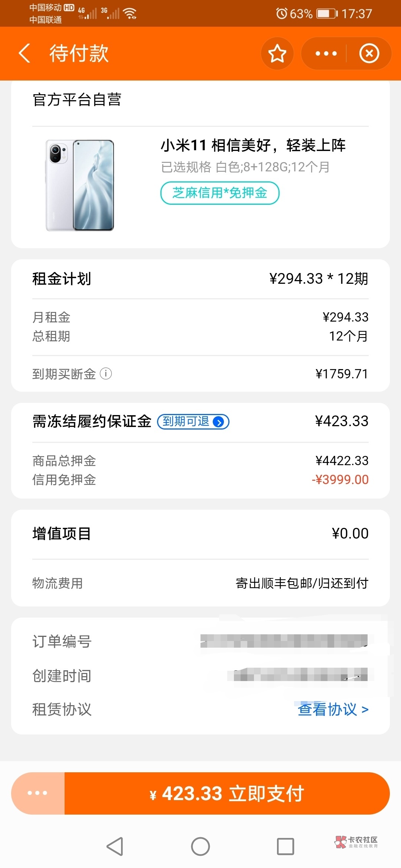
Task: Tap Android back navigation triangle
Action: click(x=115, y=846)
